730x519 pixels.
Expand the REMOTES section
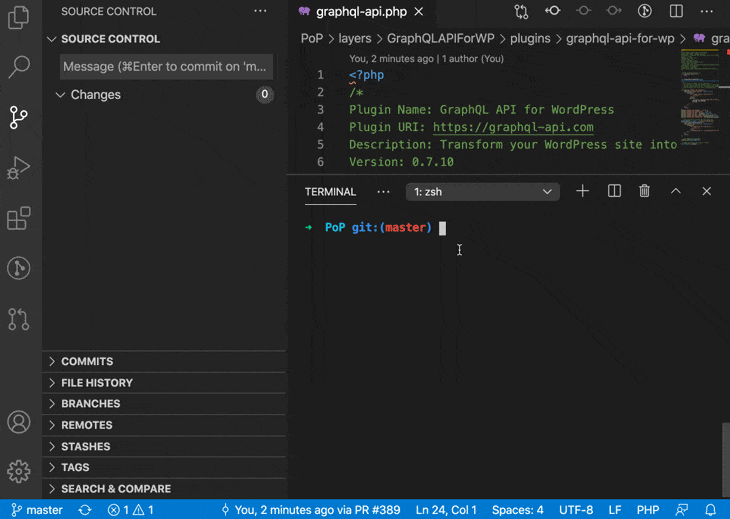pyautogui.click(x=164, y=425)
